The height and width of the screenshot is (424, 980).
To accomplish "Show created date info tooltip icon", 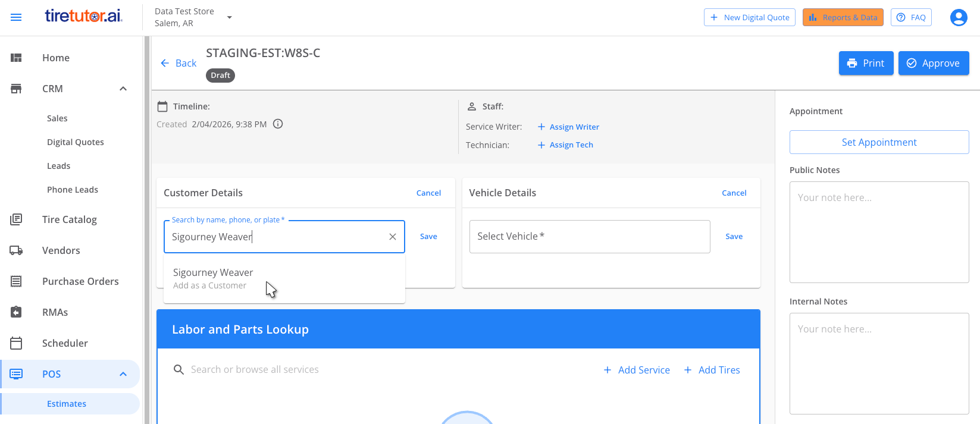I will pyautogui.click(x=278, y=124).
